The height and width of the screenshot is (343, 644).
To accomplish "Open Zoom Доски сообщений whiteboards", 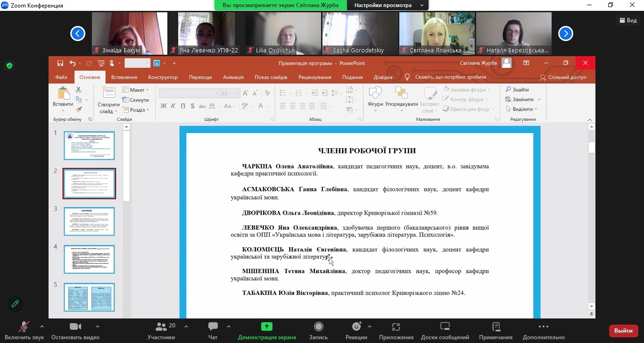I will pyautogui.click(x=445, y=331).
